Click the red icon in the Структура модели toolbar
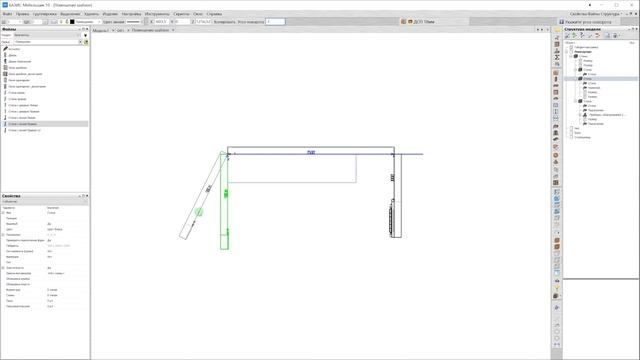The image size is (640, 360). coord(598,36)
